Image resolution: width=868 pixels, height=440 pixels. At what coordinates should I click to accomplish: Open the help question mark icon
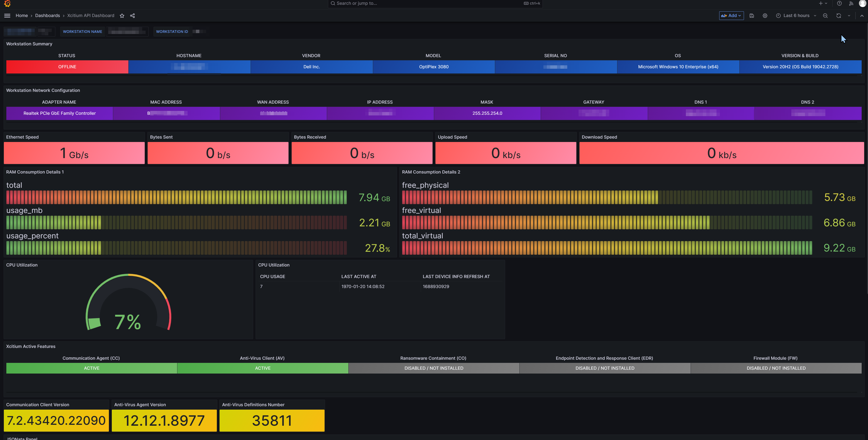(x=839, y=3)
